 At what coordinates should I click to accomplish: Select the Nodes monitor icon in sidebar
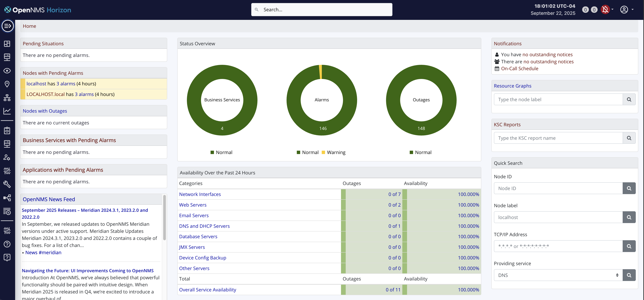(x=7, y=57)
